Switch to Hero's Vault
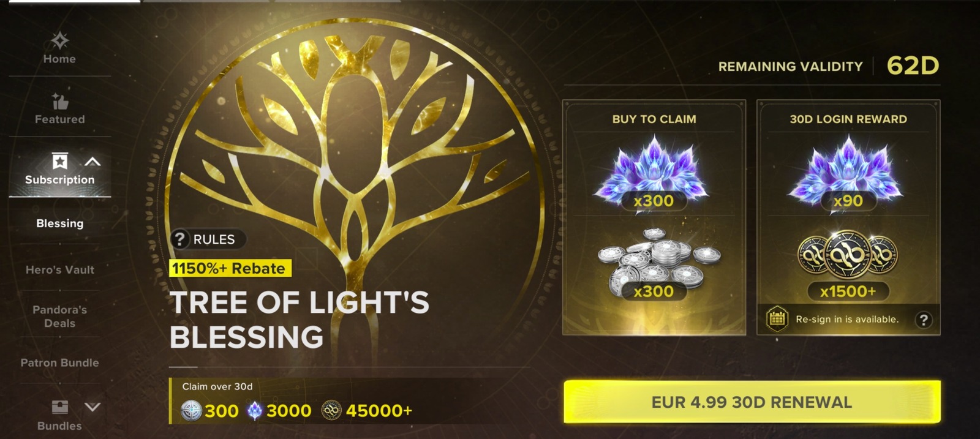This screenshot has height=439, width=980. pos(60,269)
